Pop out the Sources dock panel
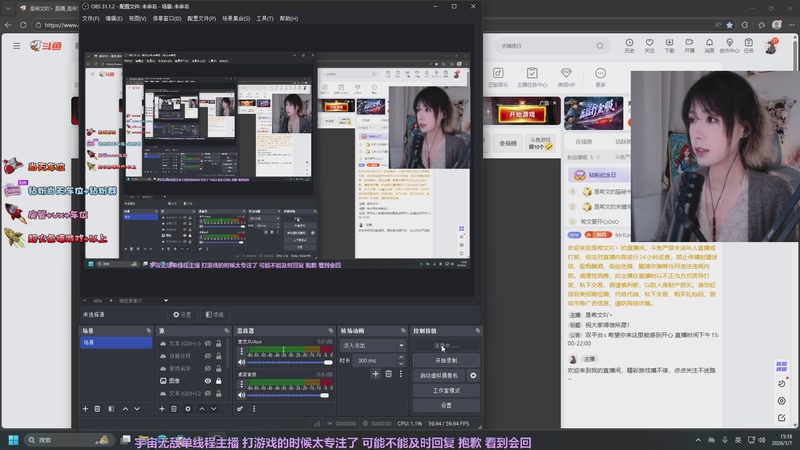Image resolution: width=800 pixels, height=450 pixels. click(227, 331)
